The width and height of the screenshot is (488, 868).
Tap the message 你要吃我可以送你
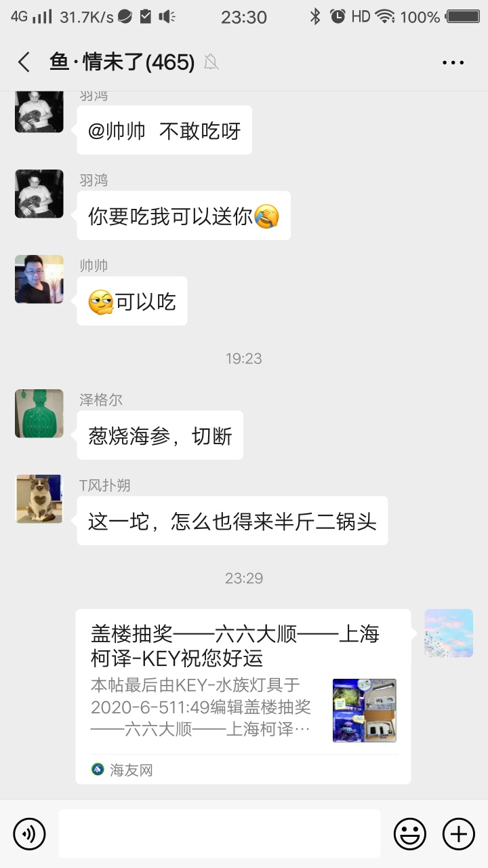pos(184,216)
